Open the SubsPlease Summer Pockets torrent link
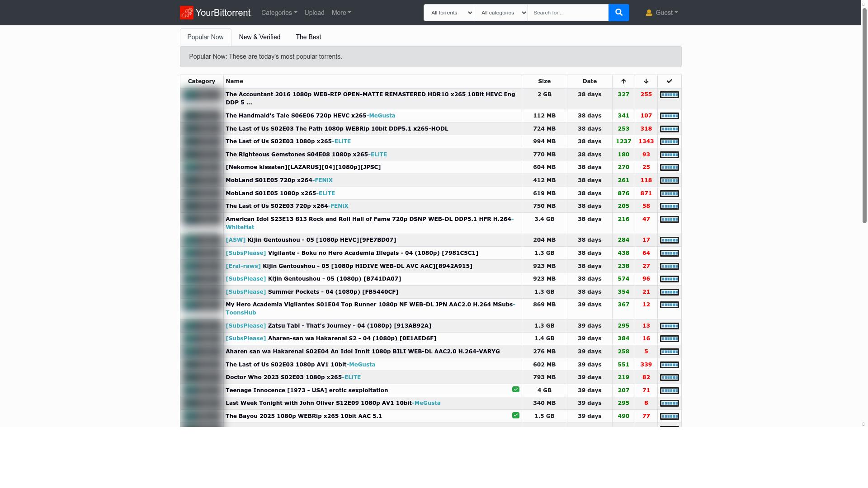 [x=312, y=291]
